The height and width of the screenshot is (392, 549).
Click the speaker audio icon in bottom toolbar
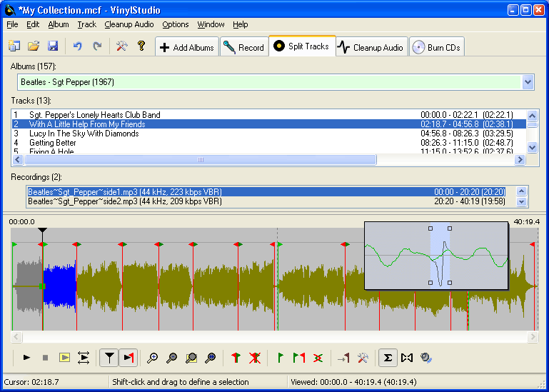pos(426,358)
